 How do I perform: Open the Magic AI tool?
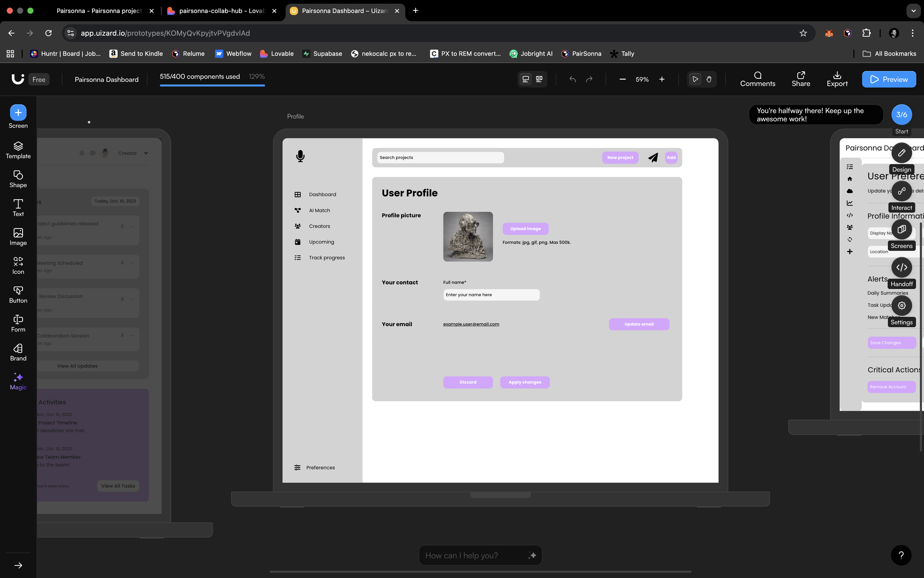click(x=18, y=381)
